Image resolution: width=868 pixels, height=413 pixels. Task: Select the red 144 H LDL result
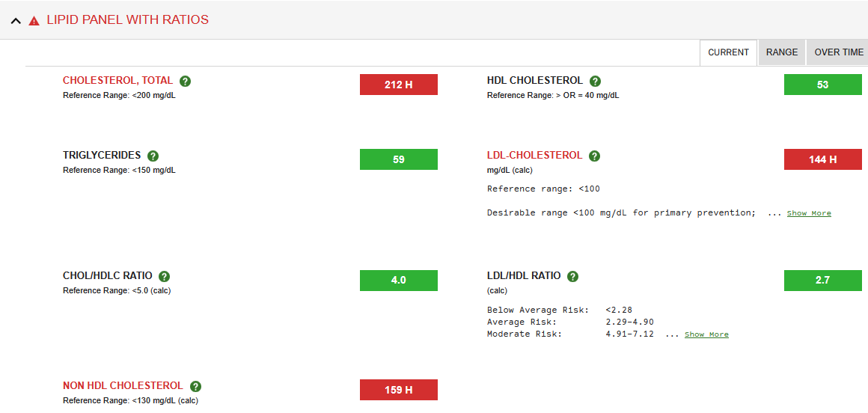pos(822,159)
